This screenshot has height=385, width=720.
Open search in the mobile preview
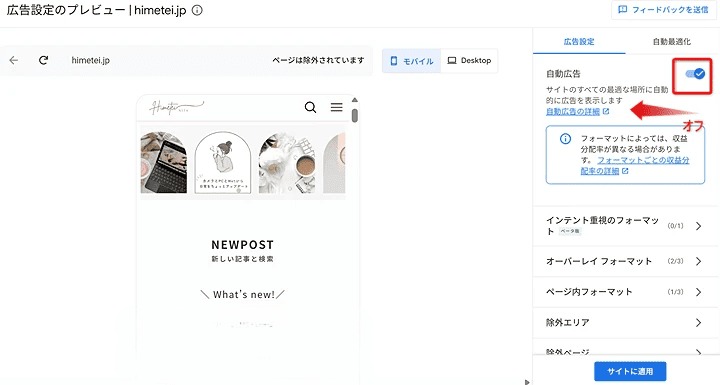(x=310, y=108)
